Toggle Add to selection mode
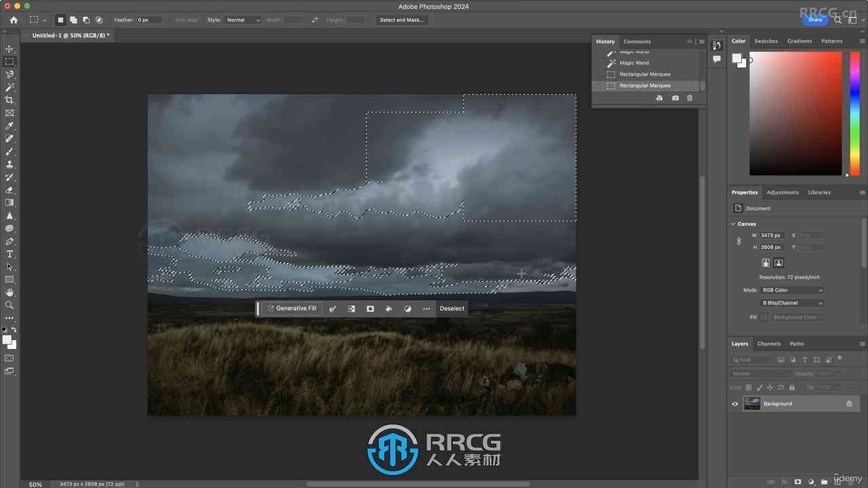This screenshot has height=488, width=868. click(x=73, y=20)
